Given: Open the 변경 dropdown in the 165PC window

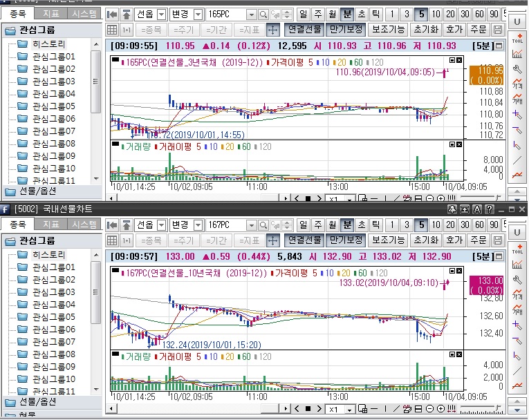Looking at the screenshot, I should 198,15.
